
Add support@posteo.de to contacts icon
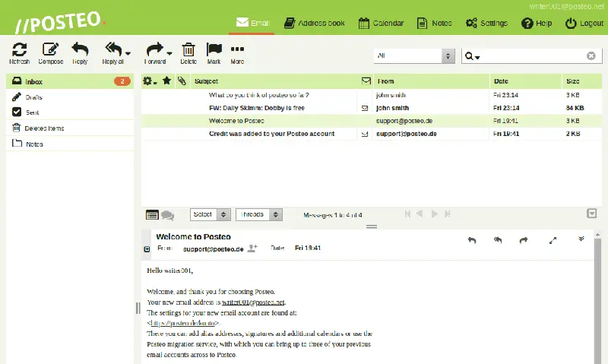pos(252,248)
